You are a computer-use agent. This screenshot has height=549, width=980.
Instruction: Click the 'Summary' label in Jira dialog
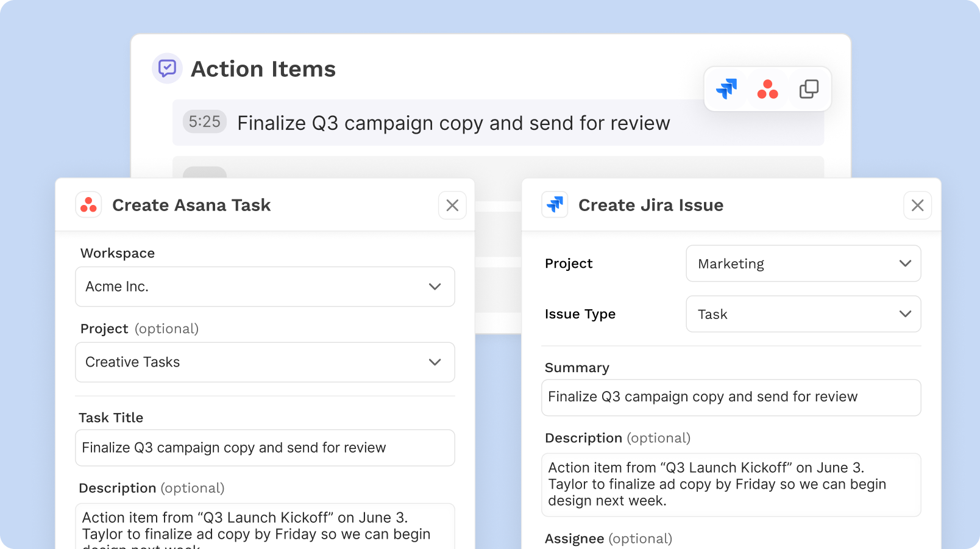pos(577,368)
